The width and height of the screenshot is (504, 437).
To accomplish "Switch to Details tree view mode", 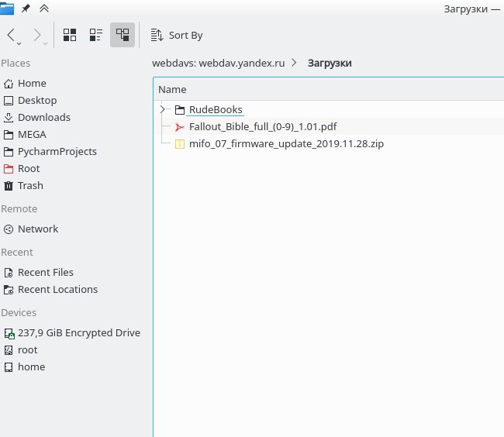I will [x=123, y=35].
